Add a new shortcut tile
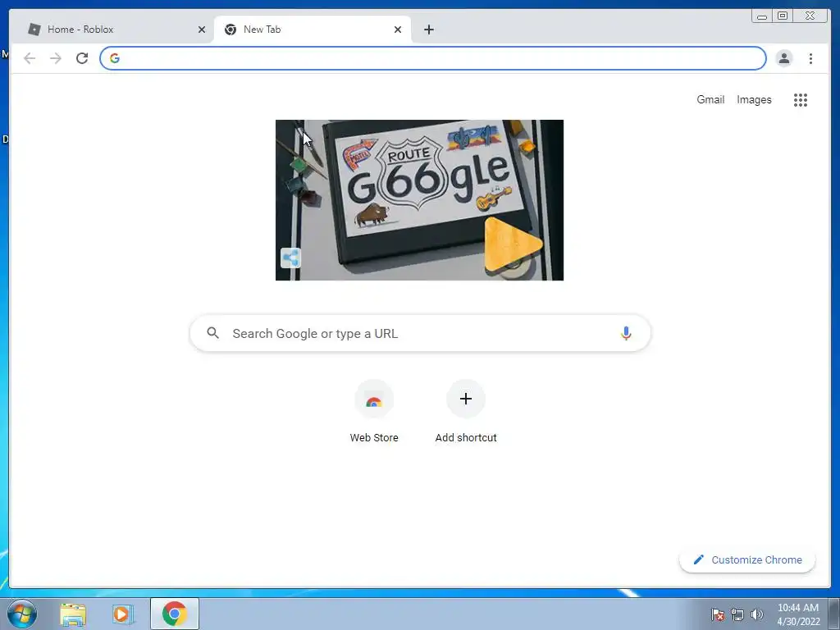840x630 pixels. (x=466, y=412)
